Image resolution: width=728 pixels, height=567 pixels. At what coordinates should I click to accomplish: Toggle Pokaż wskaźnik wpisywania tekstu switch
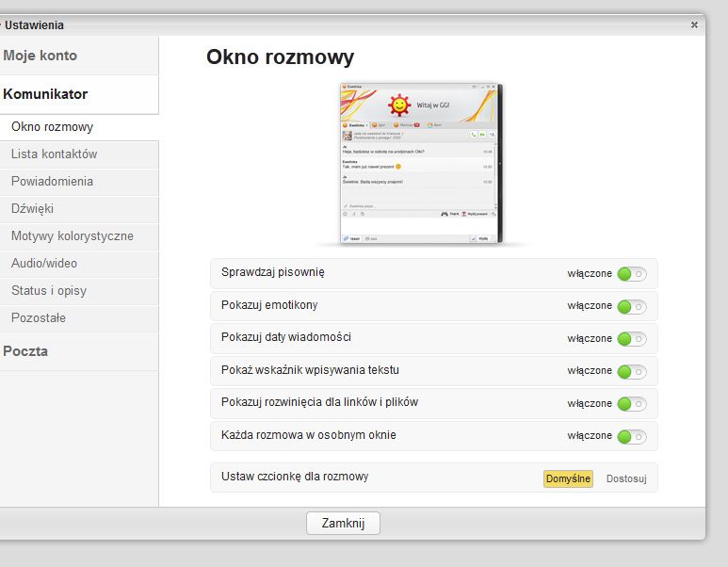(x=631, y=371)
